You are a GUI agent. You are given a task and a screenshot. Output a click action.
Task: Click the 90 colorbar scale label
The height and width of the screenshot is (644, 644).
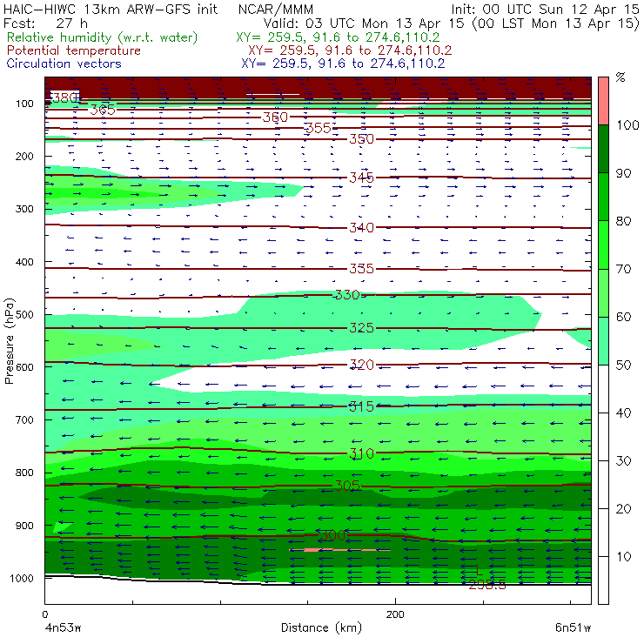click(623, 173)
